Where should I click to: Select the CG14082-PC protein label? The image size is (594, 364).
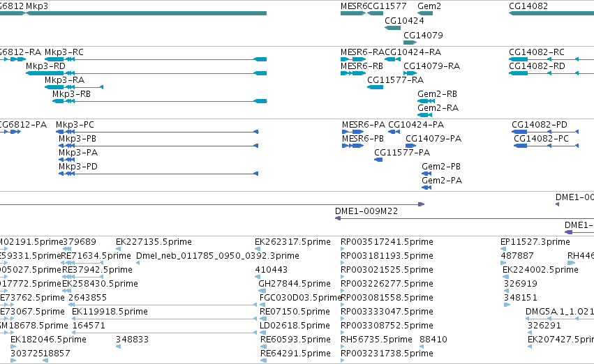pyautogui.click(x=541, y=139)
